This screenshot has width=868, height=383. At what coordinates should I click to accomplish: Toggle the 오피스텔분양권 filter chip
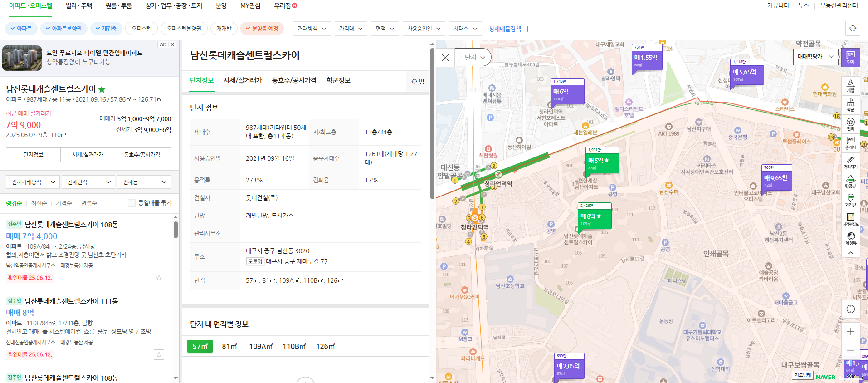click(x=184, y=29)
